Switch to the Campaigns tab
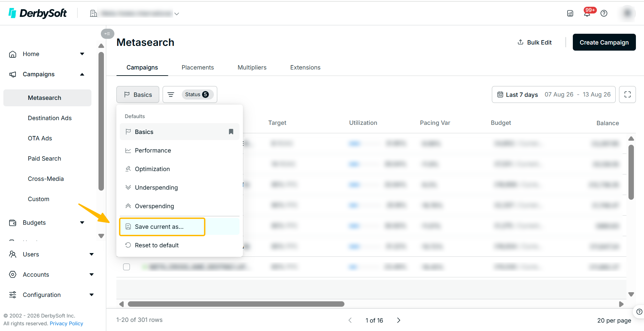This screenshot has width=644, height=331. (142, 67)
